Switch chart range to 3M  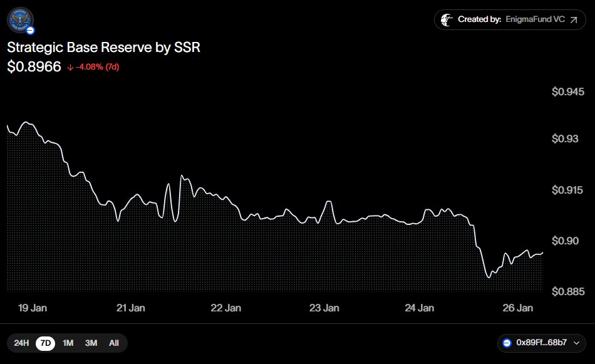tap(91, 343)
